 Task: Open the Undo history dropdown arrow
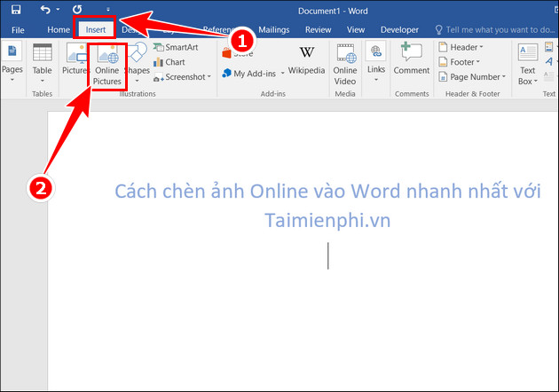point(58,10)
